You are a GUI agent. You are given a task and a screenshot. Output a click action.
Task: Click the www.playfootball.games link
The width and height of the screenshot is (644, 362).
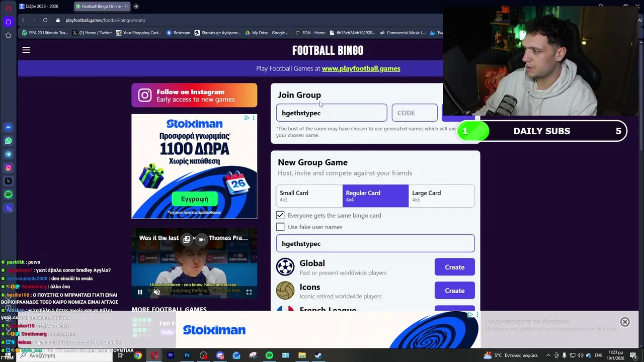point(361,68)
